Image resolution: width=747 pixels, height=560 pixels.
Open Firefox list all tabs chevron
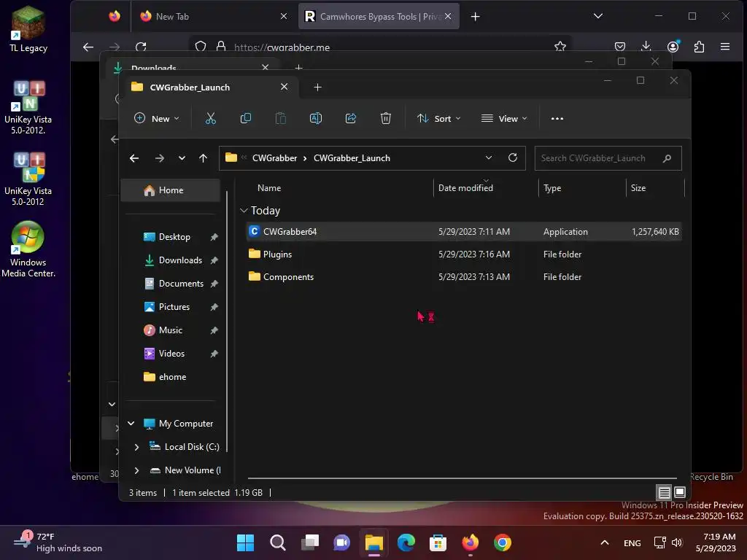click(598, 16)
